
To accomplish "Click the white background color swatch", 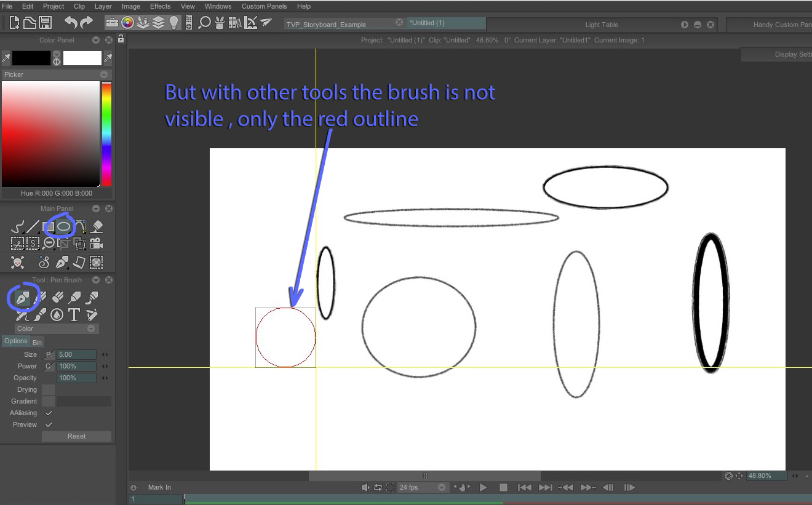I will (82, 58).
